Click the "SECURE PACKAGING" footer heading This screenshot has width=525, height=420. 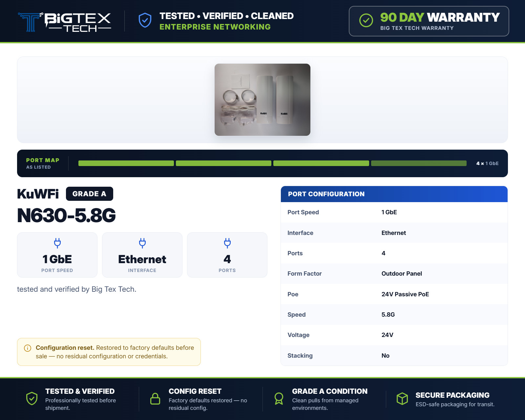click(452, 395)
